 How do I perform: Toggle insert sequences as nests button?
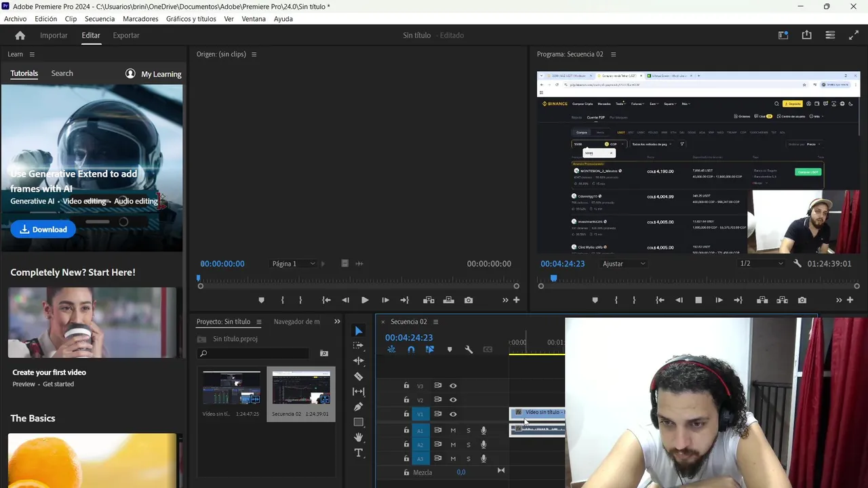tap(391, 350)
